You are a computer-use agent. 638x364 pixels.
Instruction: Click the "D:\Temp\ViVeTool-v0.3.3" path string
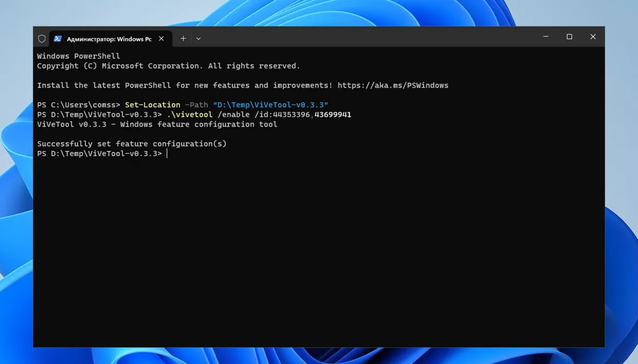click(270, 105)
